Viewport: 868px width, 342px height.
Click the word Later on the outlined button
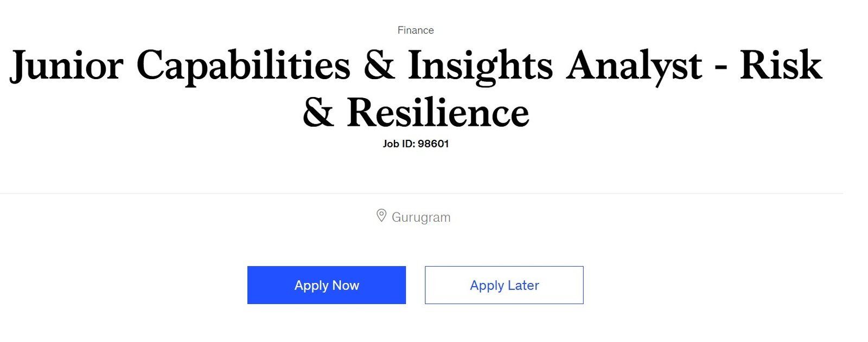tap(523, 285)
